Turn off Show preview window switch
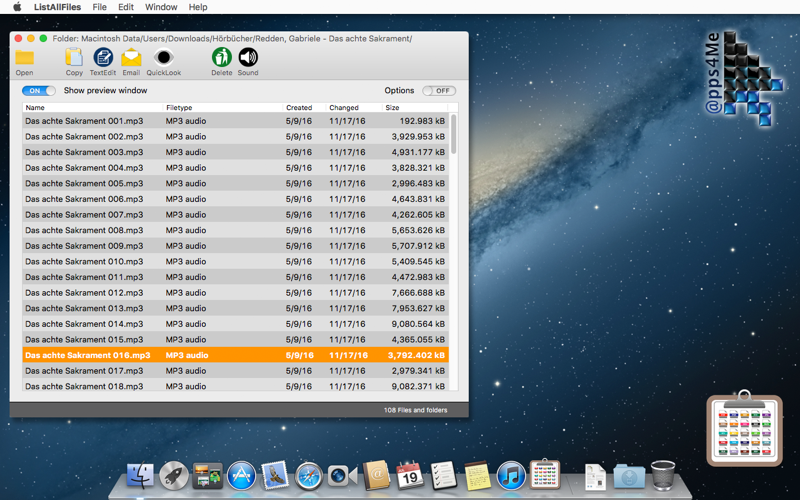 point(39,91)
